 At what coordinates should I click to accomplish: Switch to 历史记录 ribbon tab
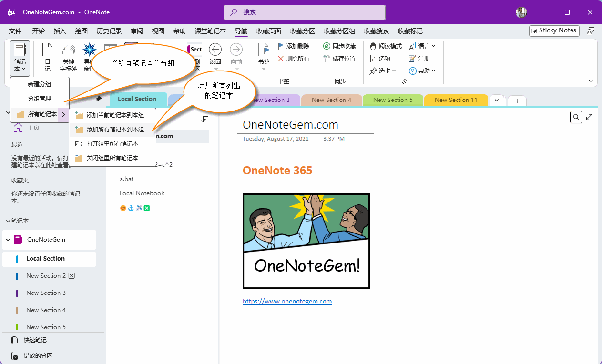point(109,31)
